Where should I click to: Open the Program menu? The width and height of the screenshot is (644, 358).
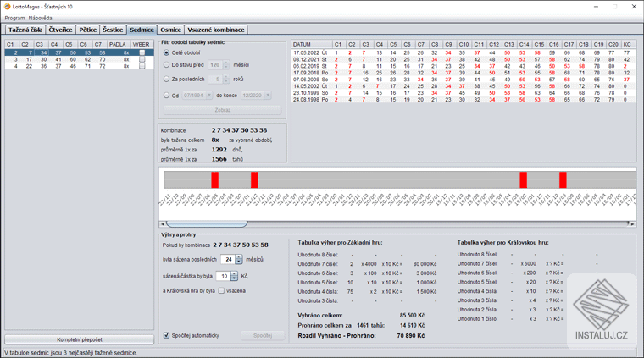point(14,17)
